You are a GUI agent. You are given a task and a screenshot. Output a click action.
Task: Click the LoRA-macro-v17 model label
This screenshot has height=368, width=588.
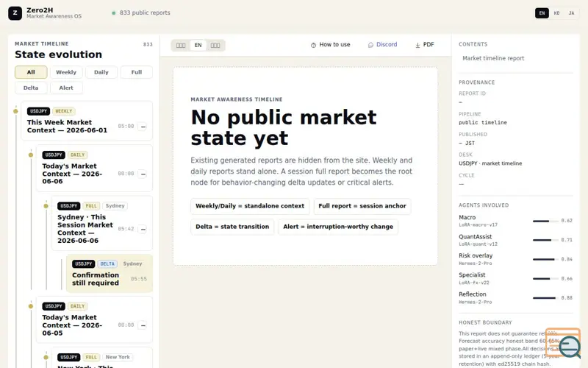(478, 225)
